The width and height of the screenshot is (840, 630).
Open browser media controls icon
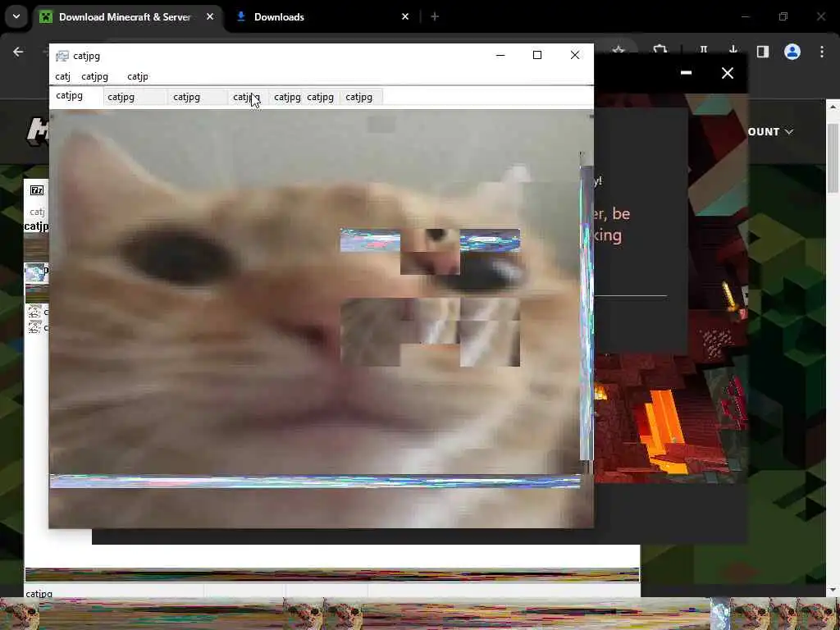point(703,50)
